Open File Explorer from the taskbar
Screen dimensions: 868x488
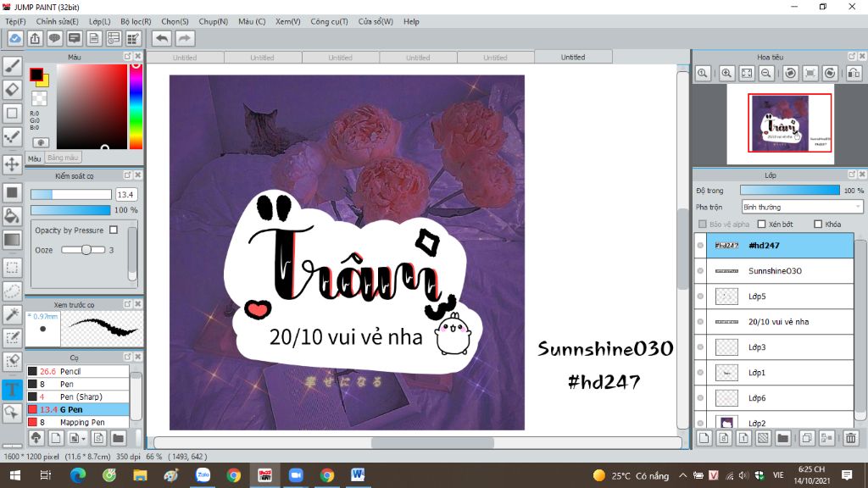pos(140,475)
